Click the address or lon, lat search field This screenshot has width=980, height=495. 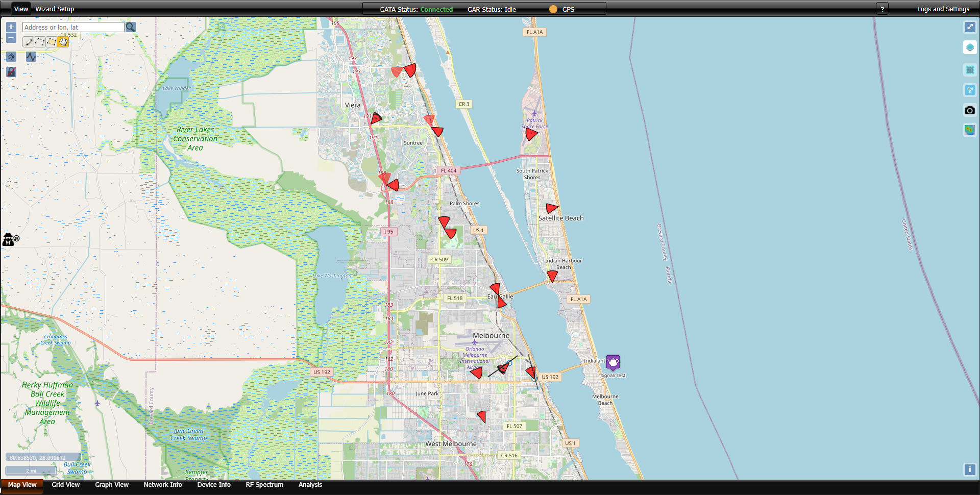point(73,27)
